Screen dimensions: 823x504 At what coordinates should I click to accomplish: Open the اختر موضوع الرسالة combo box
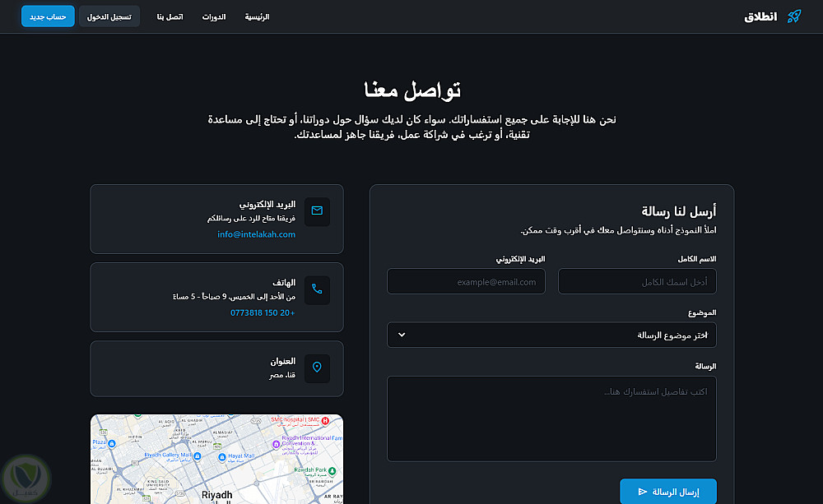[x=551, y=335]
